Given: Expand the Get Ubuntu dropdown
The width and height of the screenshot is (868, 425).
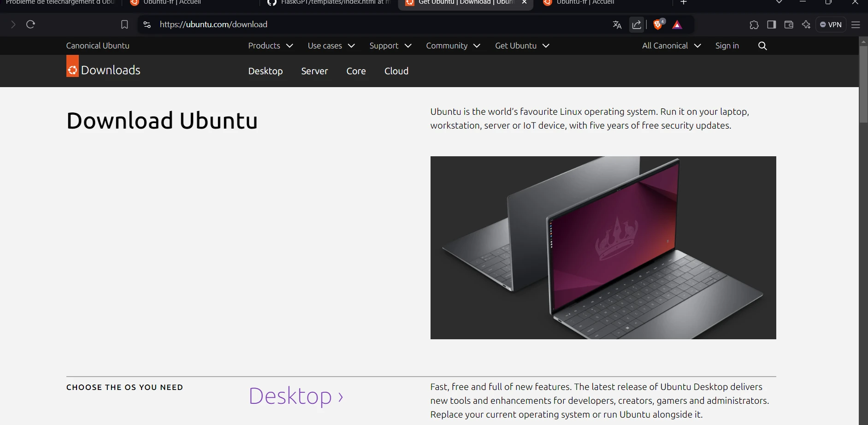Looking at the screenshot, I should click(522, 46).
